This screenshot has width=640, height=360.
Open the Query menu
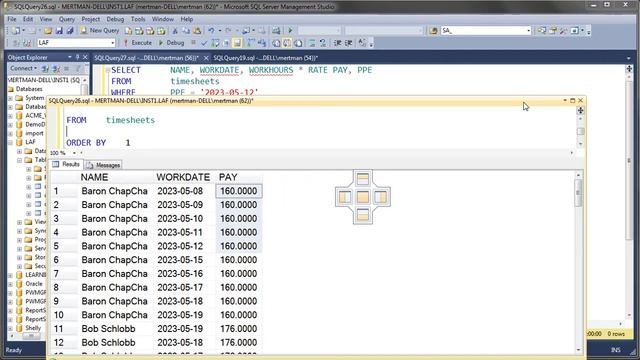(x=67, y=19)
